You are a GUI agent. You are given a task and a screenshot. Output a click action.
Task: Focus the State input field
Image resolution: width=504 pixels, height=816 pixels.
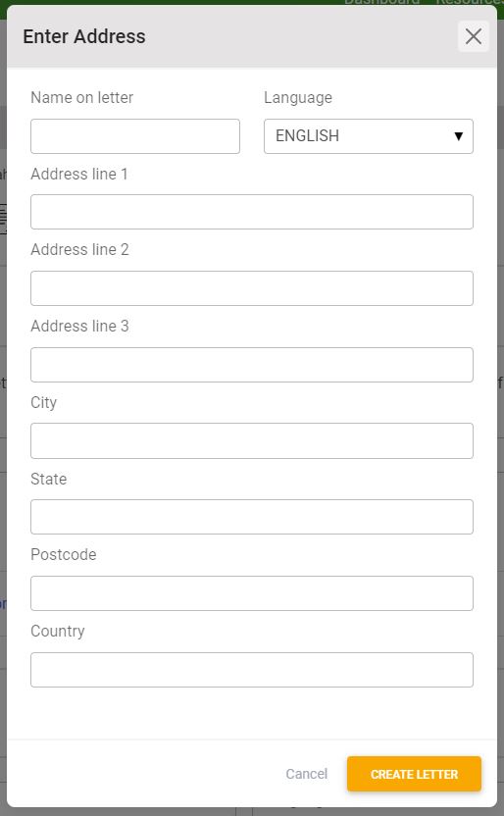tap(252, 517)
